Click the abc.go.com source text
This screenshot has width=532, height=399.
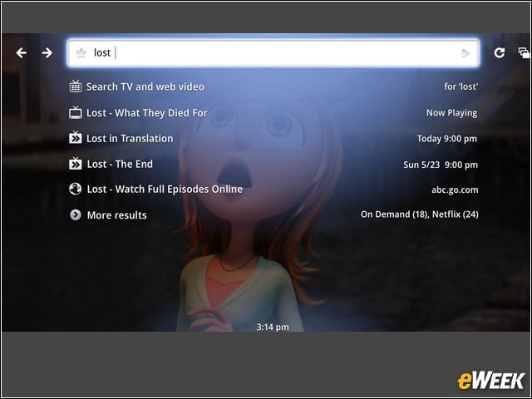coord(455,190)
